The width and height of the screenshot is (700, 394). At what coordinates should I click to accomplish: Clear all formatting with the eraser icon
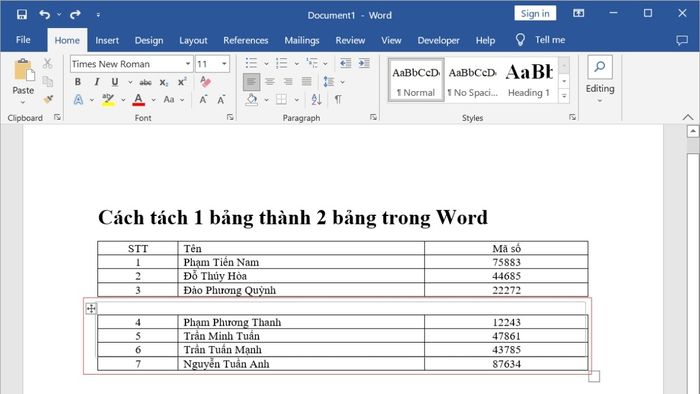click(x=205, y=82)
